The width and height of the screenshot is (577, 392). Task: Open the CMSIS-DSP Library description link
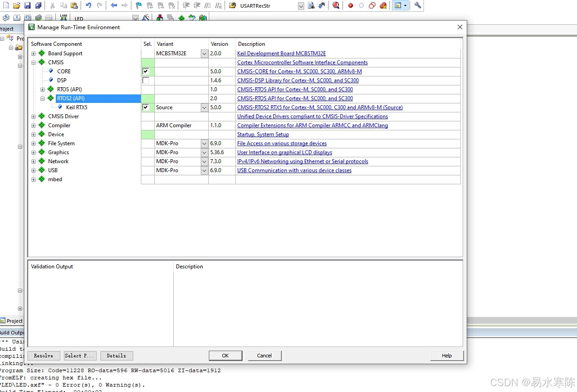point(298,80)
